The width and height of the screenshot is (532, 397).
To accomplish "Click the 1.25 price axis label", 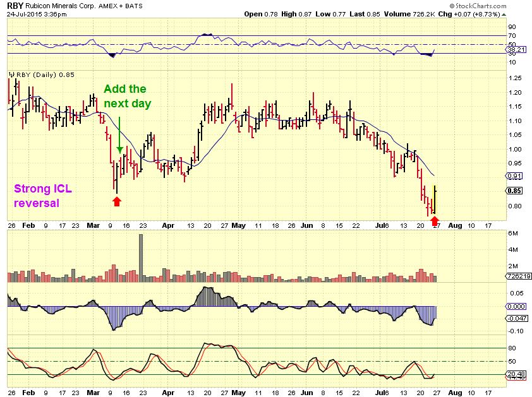I will tap(515, 78).
